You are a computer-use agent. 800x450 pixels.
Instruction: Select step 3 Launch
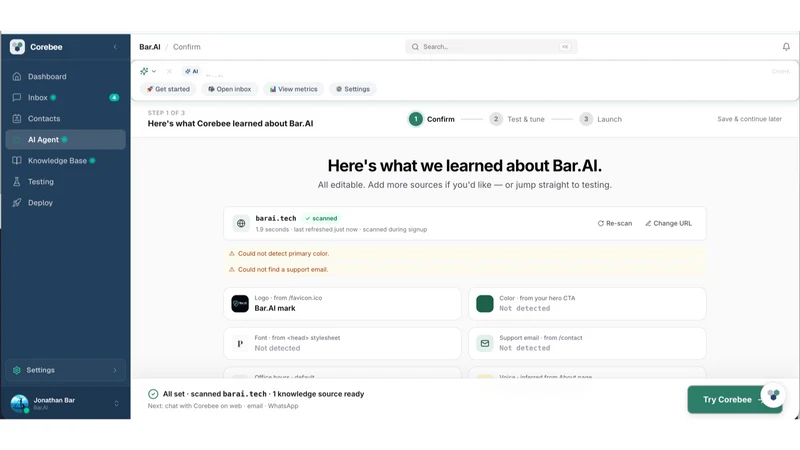click(601, 119)
